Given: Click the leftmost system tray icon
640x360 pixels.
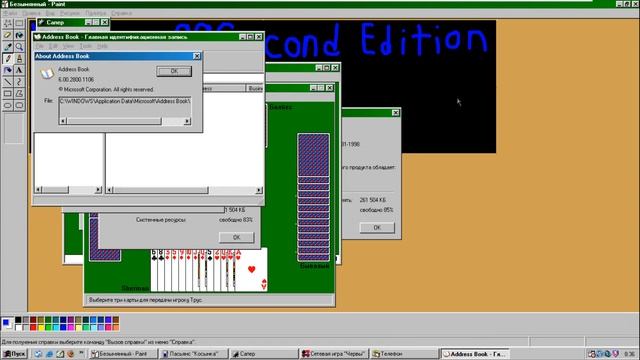Looking at the screenshot, I should pos(592,354).
